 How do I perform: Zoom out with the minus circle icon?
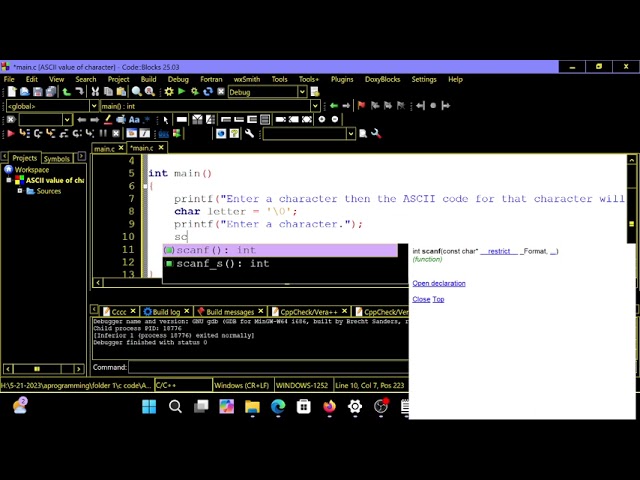tap(335, 119)
